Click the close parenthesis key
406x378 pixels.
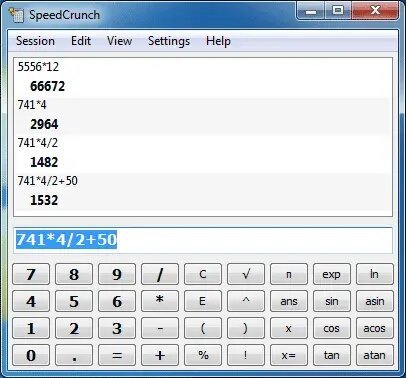pyautogui.click(x=246, y=328)
